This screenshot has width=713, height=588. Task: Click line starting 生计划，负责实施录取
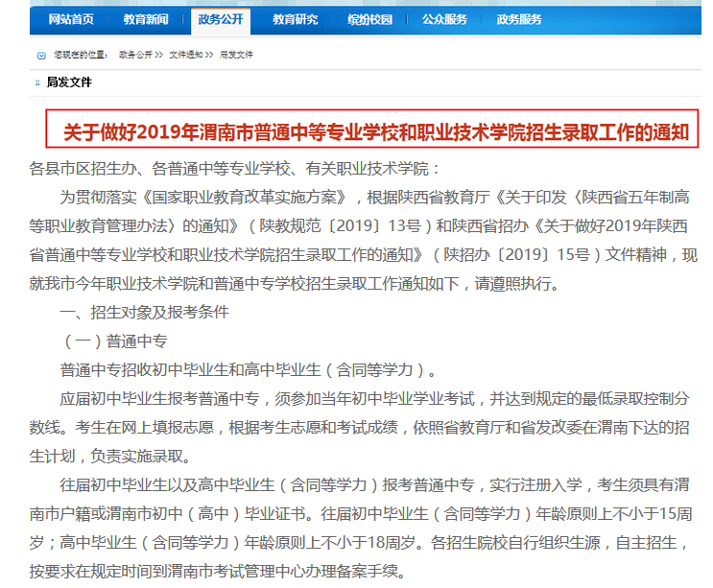[x=110, y=457]
